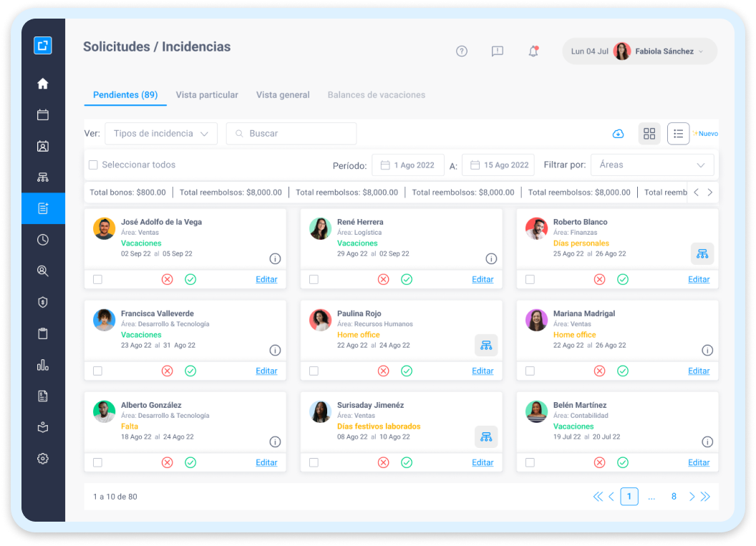Approve Mariana Madrigal's home office request
This screenshot has height=546, width=756.
pyautogui.click(x=622, y=371)
